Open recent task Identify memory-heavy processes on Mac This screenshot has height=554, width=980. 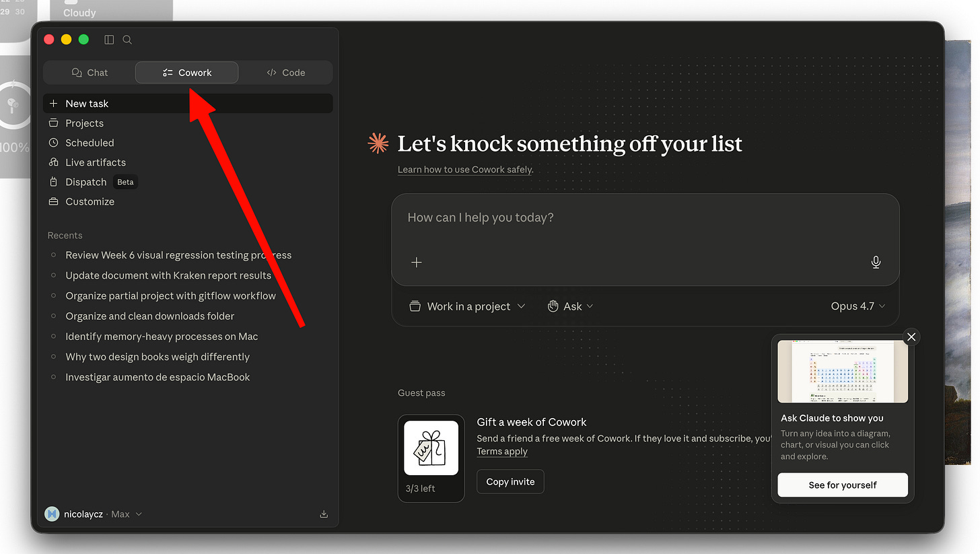[162, 337]
